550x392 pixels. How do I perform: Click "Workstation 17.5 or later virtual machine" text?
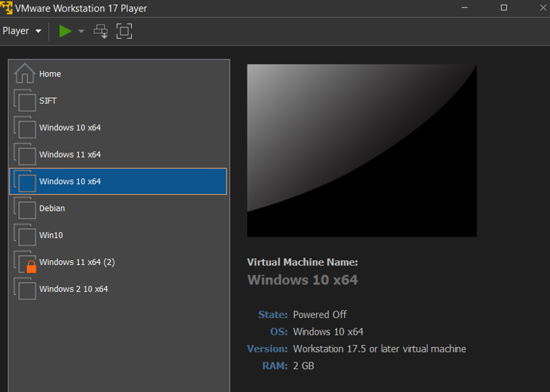click(379, 349)
